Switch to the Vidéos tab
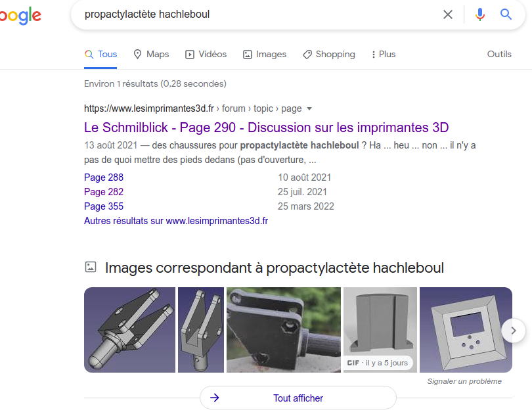The height and width of the screenshot is (418, 532). (x=206, y=55)
